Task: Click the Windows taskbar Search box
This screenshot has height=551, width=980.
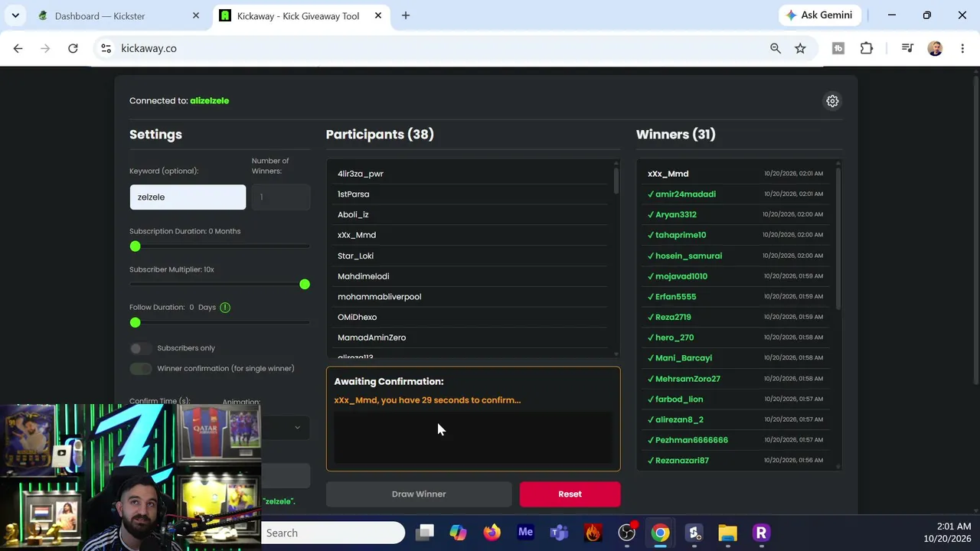Action: 333,533
